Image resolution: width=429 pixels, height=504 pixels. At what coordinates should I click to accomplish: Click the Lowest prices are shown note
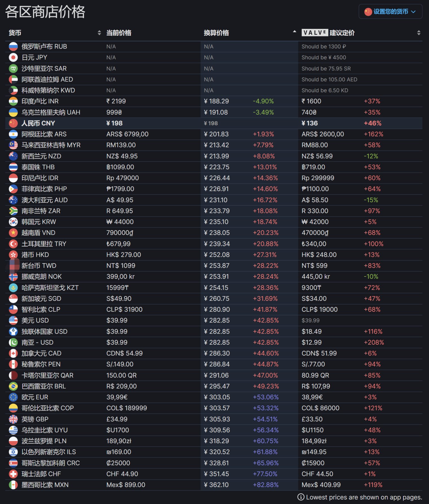364,497
